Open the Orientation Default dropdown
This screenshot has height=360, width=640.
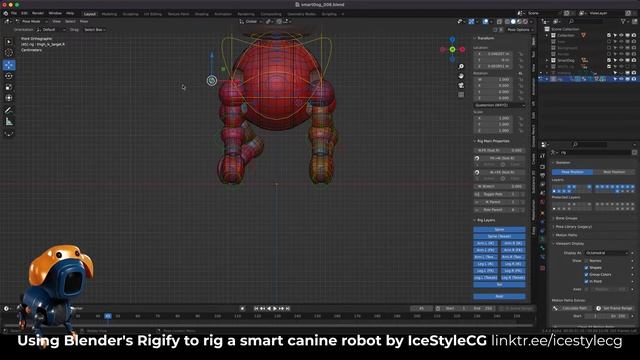51,30
